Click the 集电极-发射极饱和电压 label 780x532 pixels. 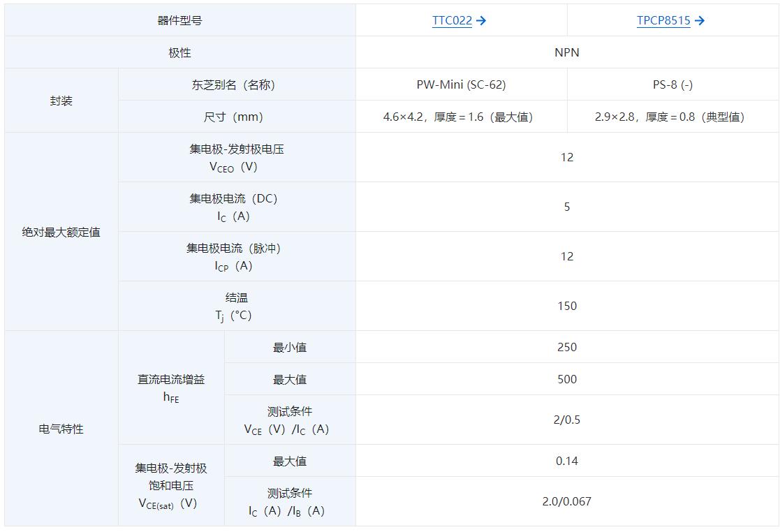pyautogui.click(x=171, y=485)
